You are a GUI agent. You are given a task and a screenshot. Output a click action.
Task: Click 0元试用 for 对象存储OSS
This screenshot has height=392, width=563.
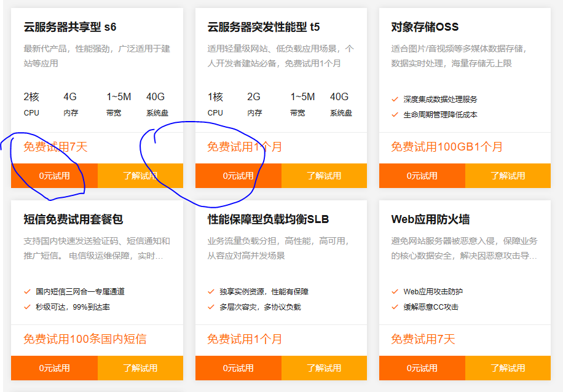422,176
